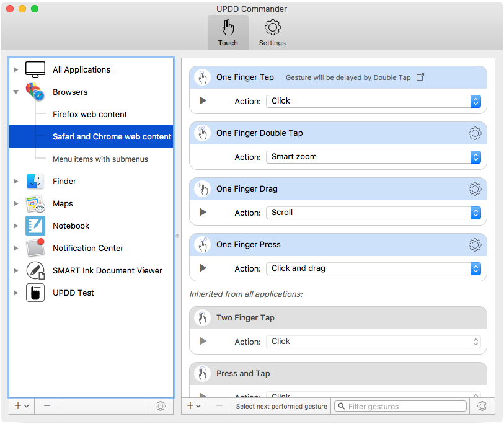This screenshot has height=424, width=504.
Task: Switch to the Settings tab
Action: coord(272,33)
